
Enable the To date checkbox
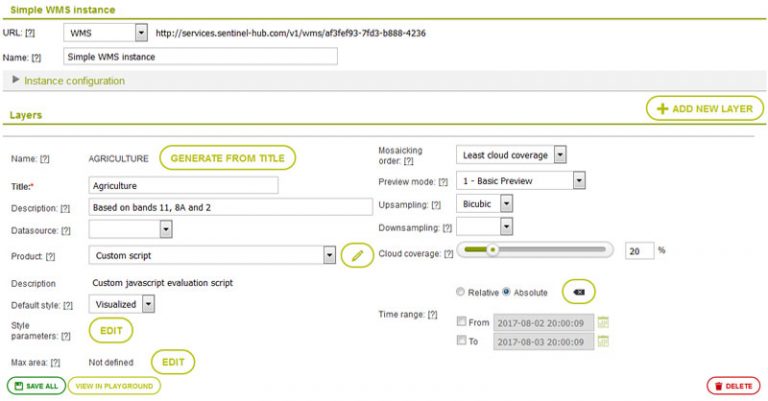(461, 340)
